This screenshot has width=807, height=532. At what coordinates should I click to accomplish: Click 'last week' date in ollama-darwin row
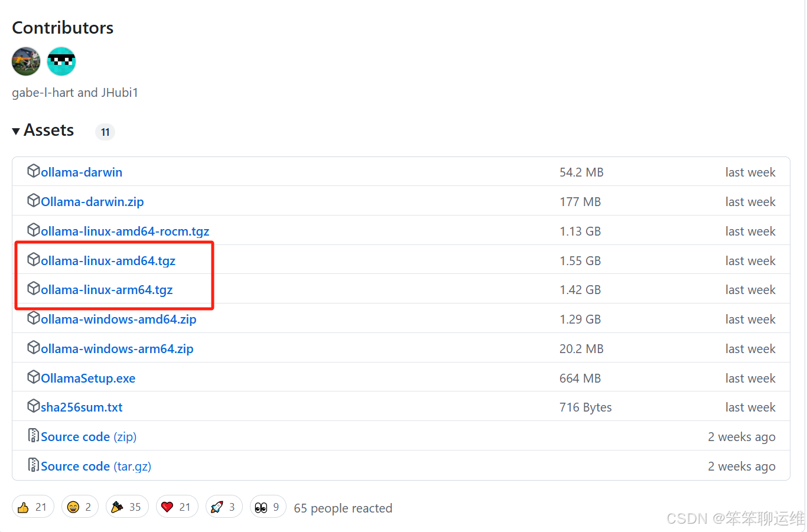tap(750, 172)
